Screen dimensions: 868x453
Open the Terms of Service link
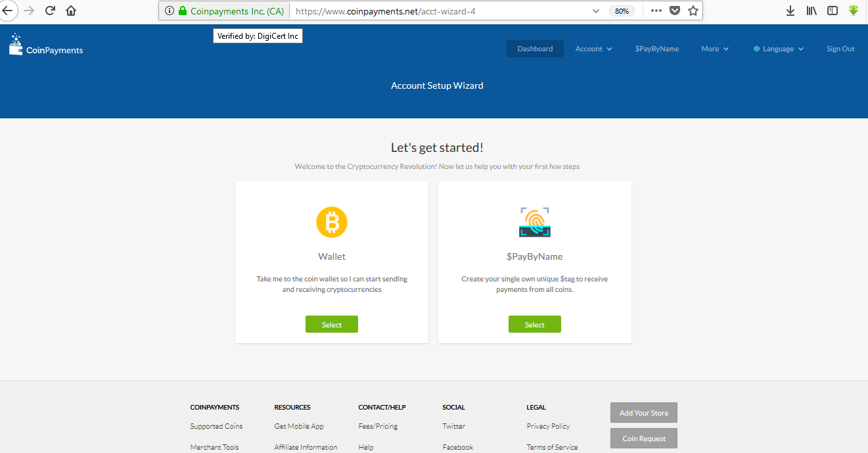(x=552, y=447)
